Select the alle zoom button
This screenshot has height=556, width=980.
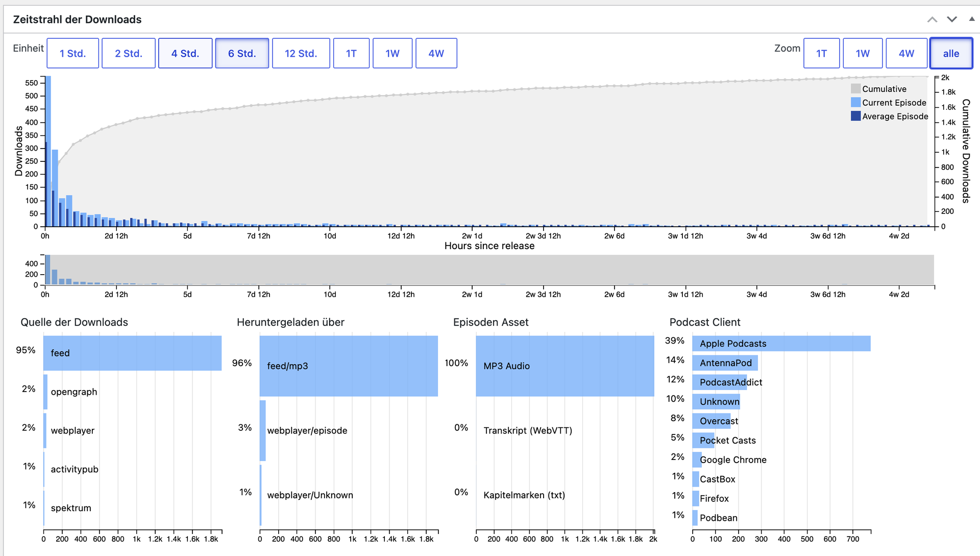tap(951, 53)
